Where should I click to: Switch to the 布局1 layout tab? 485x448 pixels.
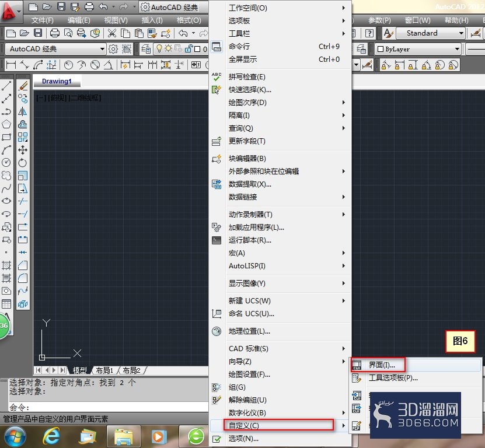pyautogui.click(x=104, y=370)
